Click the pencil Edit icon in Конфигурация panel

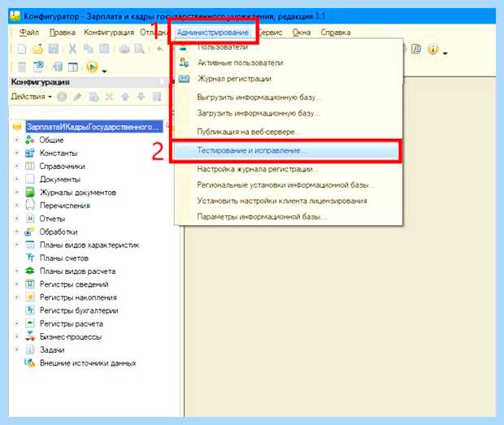click(x=77, y=97)
